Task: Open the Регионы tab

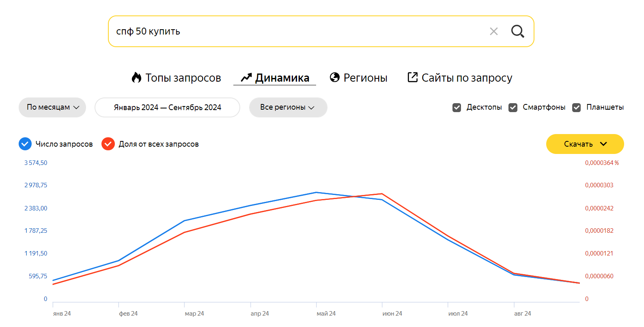Action: [365, 78]
